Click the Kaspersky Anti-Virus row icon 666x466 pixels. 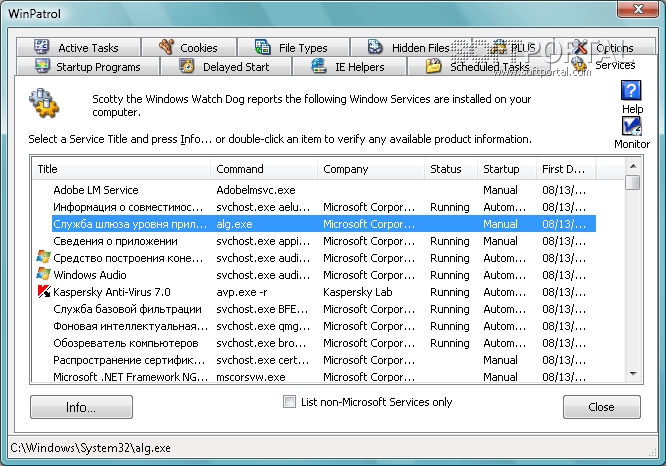point(44,292)
